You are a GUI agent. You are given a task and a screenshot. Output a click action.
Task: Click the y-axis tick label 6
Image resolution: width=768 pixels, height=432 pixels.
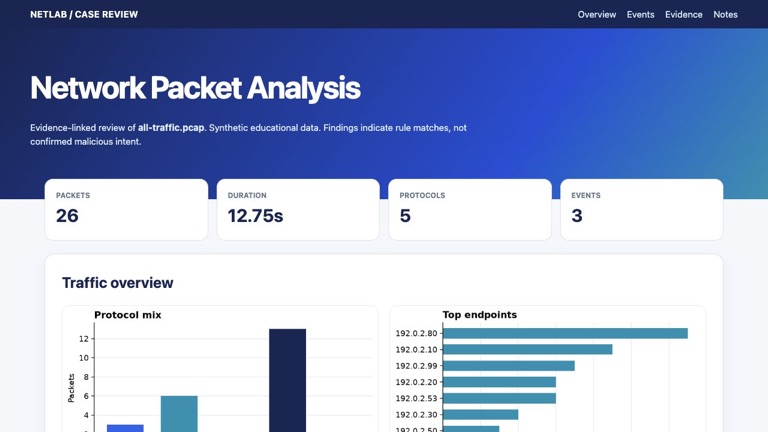[86, 396]
